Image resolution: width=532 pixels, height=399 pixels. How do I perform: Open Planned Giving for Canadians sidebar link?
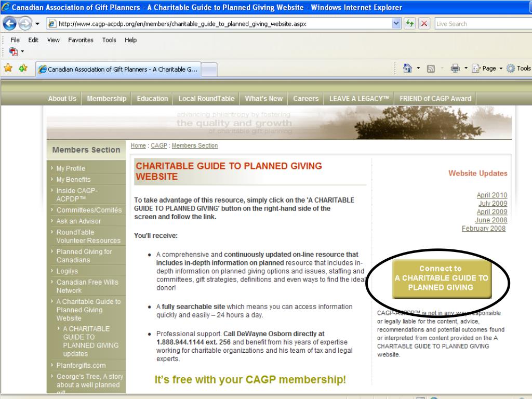pyautogui.click(x=84, y=256)
